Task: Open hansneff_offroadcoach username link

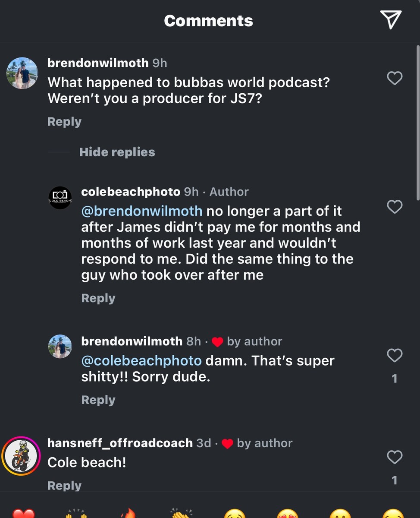Action: (x=120, y=443)
